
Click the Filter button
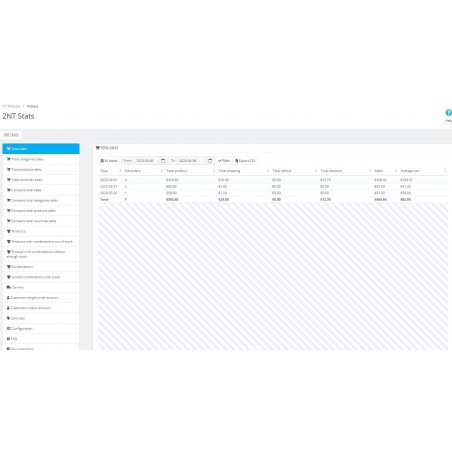[x=224, y=161]
